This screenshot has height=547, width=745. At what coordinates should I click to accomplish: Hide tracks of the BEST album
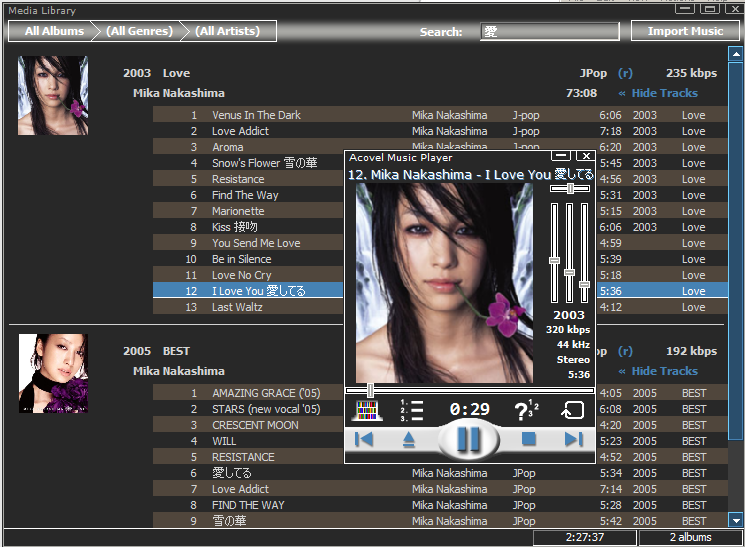658,371
